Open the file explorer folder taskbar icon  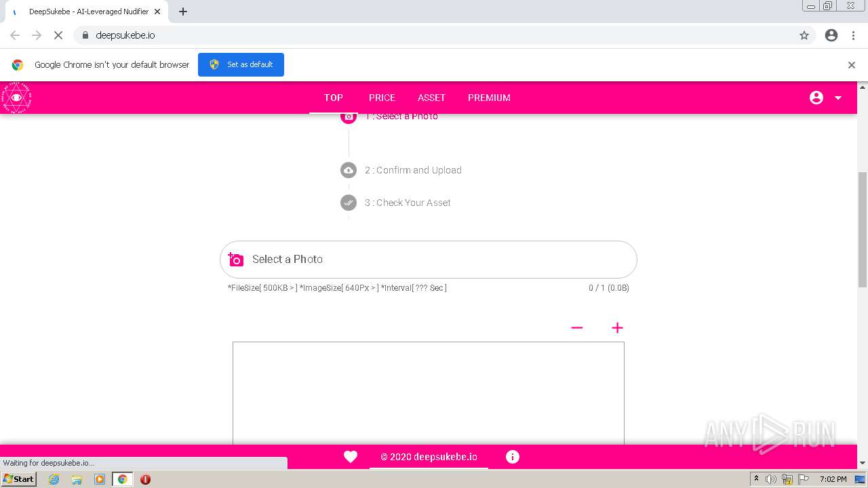tap(77, 479)
